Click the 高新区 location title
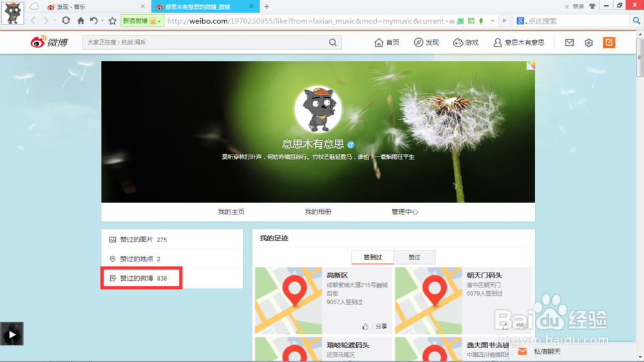The image size is (644, 362). click(x=337, y=275)
